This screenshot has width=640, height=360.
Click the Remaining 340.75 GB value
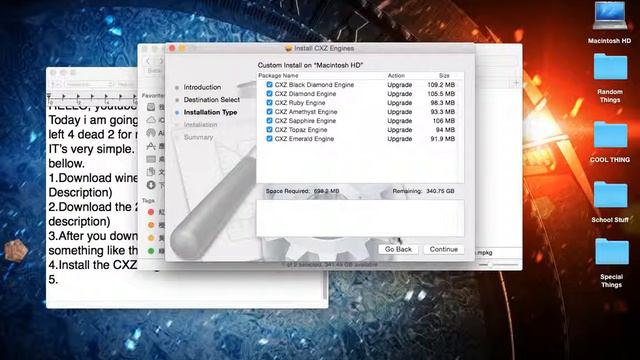pyautogui.click(x=440, y=191)
